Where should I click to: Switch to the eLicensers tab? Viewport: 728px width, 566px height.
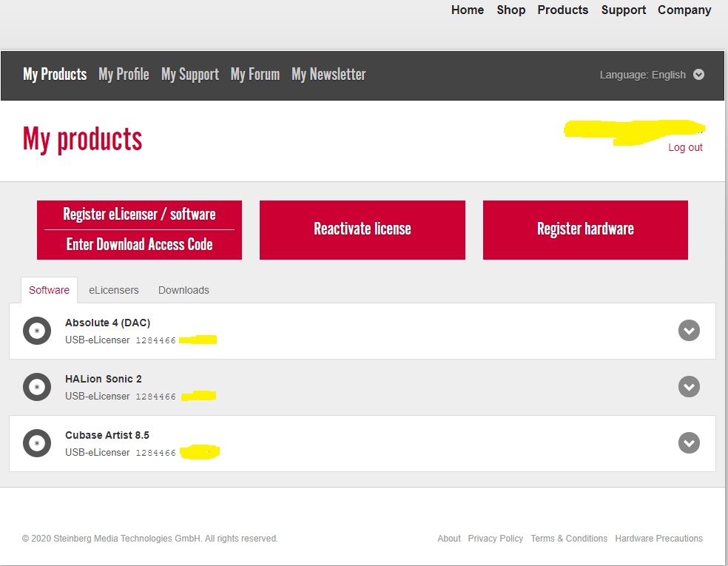114,290
